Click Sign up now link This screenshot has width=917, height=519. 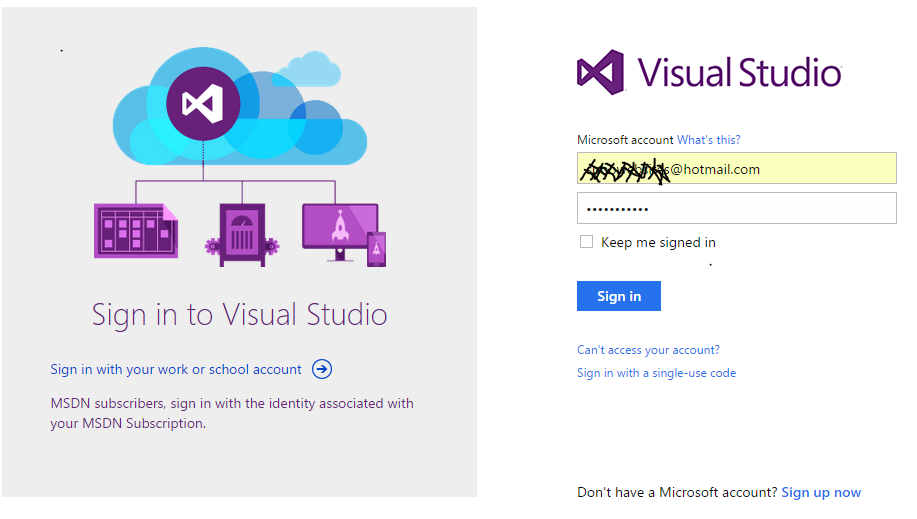tap(821, 493)
